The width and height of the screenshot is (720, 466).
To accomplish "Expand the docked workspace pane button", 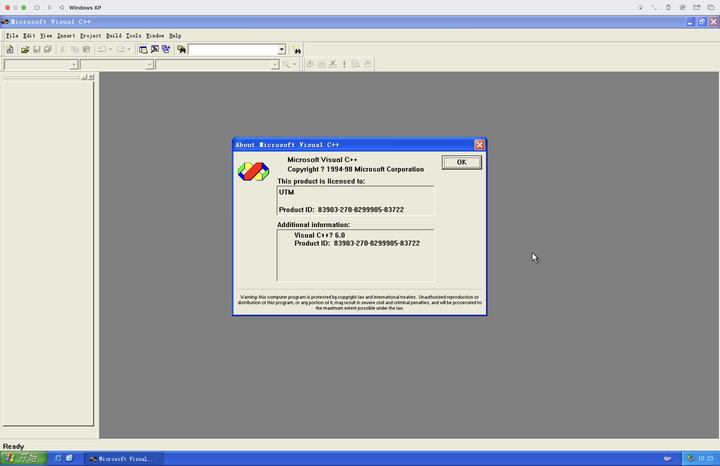I will point(84,77).
